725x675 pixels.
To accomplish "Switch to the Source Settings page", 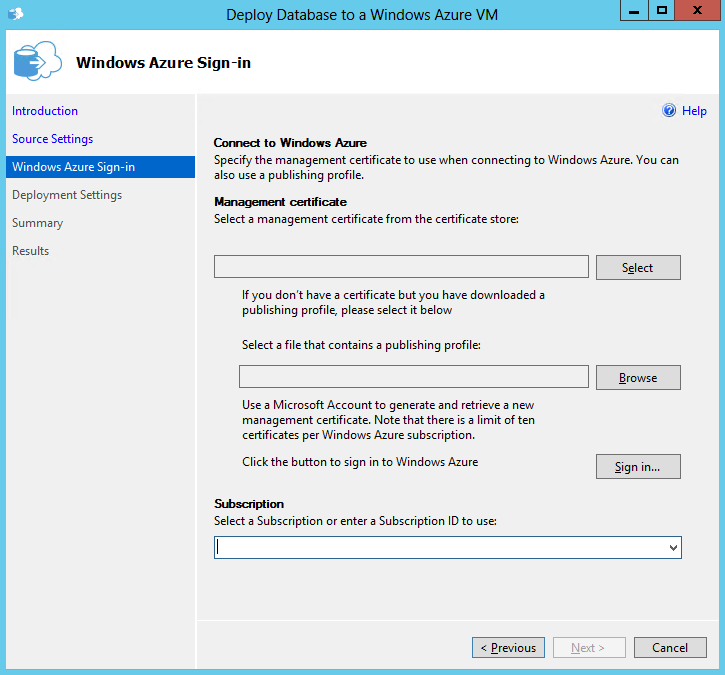I will click(52, 139).
